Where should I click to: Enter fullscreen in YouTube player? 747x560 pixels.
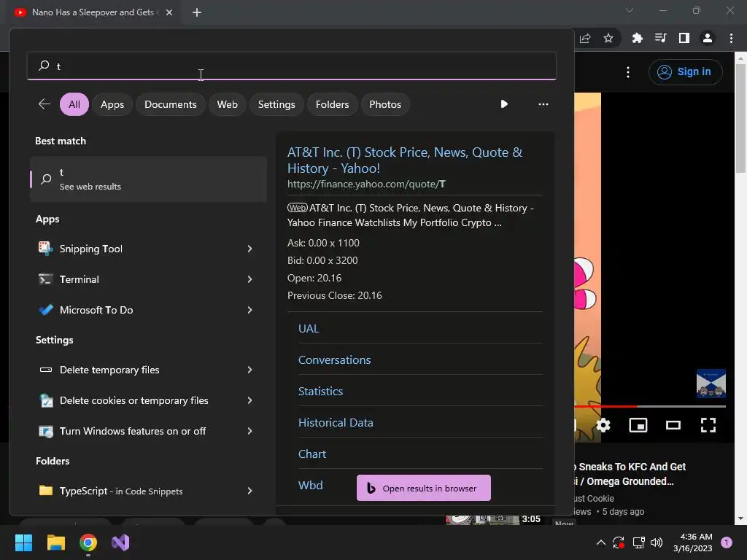pos(708,425)
